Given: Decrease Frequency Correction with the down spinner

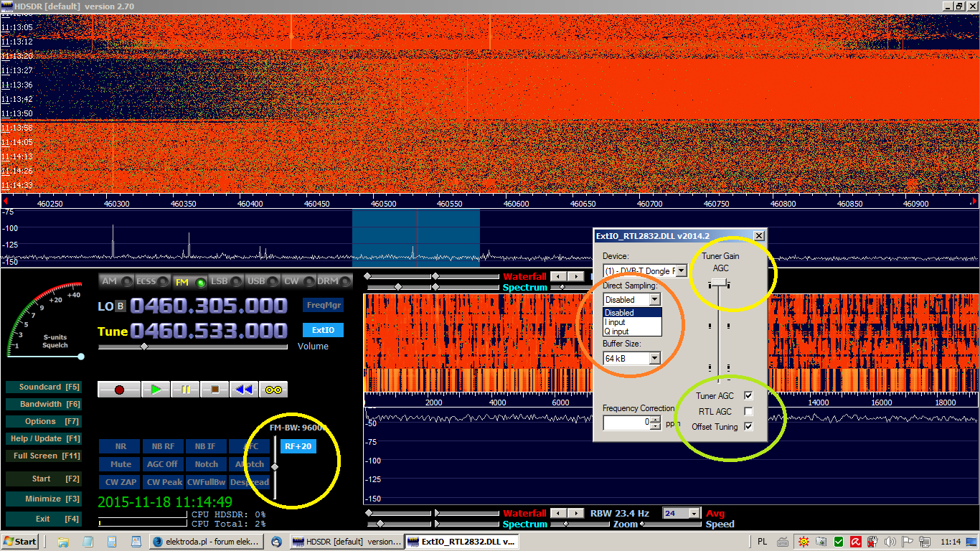Looking at the screenshot, I should (655, 426).
